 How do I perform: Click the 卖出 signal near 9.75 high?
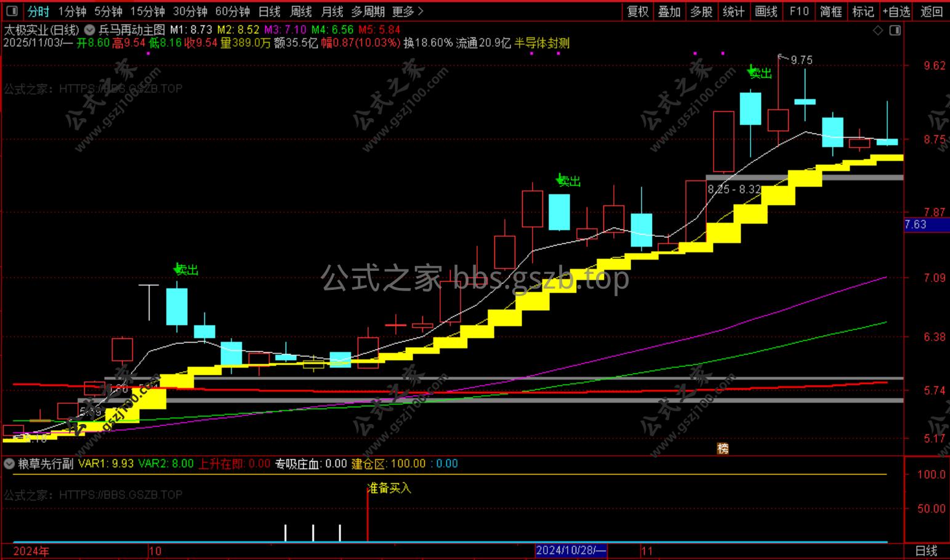pyautogui.click(x=760, y=73)
